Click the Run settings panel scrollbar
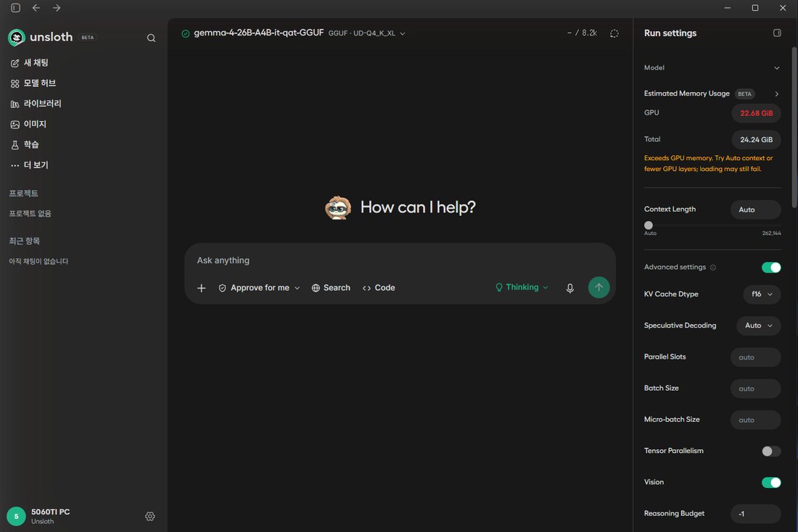This screenshot has height=532, width=798. 794,127
